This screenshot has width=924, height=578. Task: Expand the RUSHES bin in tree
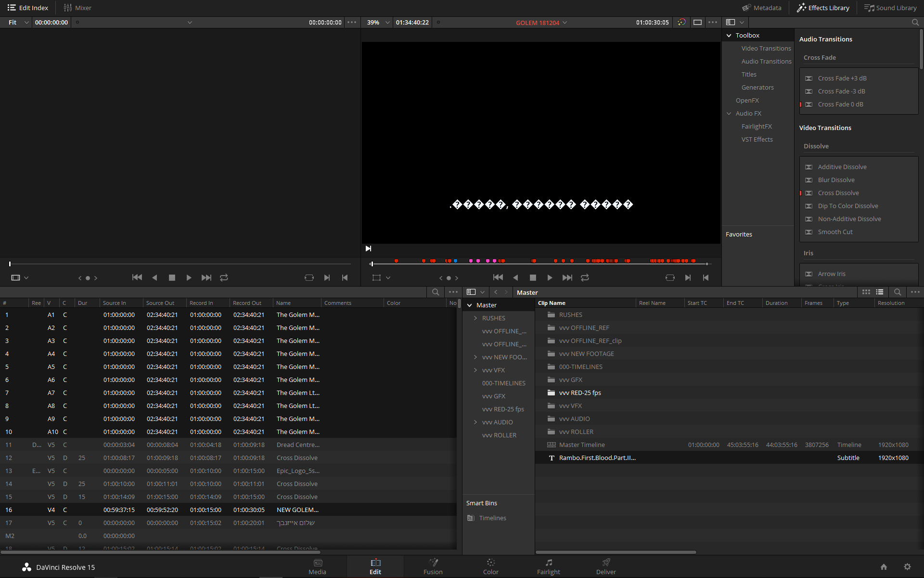pyautogui.click(x=475, y=318)
